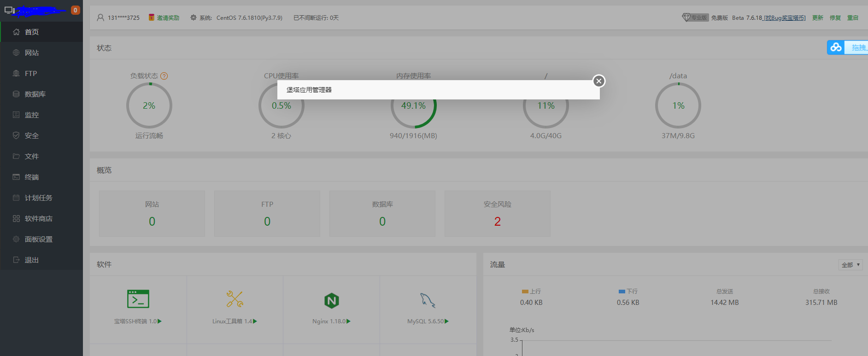Click the /data disk 1% gauge
The image size is (868, 356).
[678, 105]
